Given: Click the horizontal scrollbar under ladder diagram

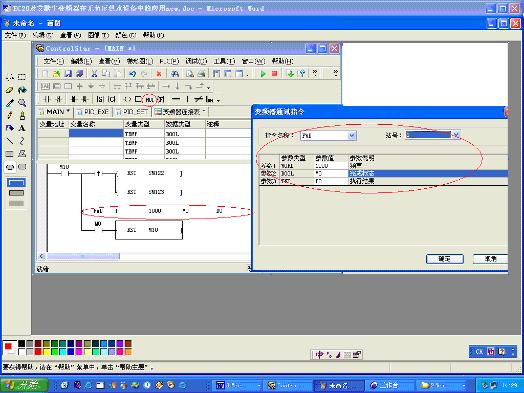Looking at the screenshot, I should pyautogui.click(x=144, y=256).
